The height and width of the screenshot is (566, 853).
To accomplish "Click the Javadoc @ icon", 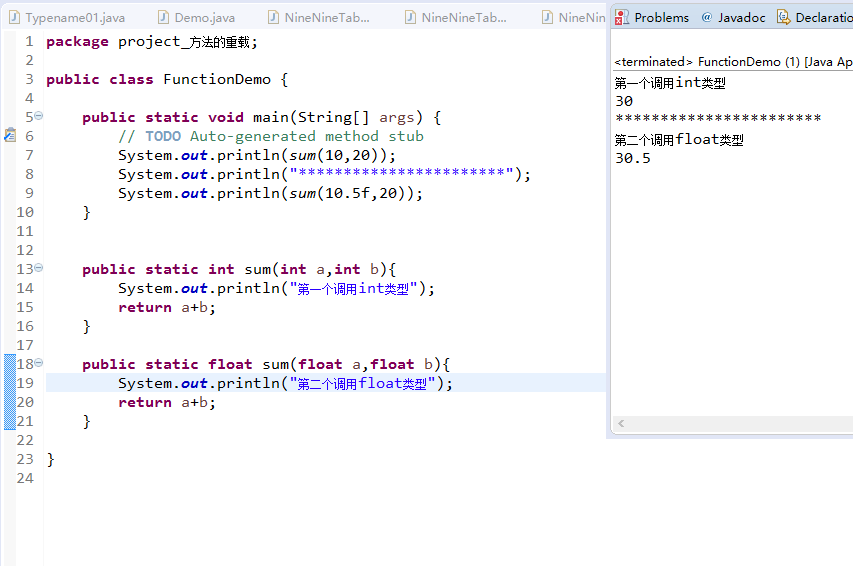I will click(x=707, y=17).
